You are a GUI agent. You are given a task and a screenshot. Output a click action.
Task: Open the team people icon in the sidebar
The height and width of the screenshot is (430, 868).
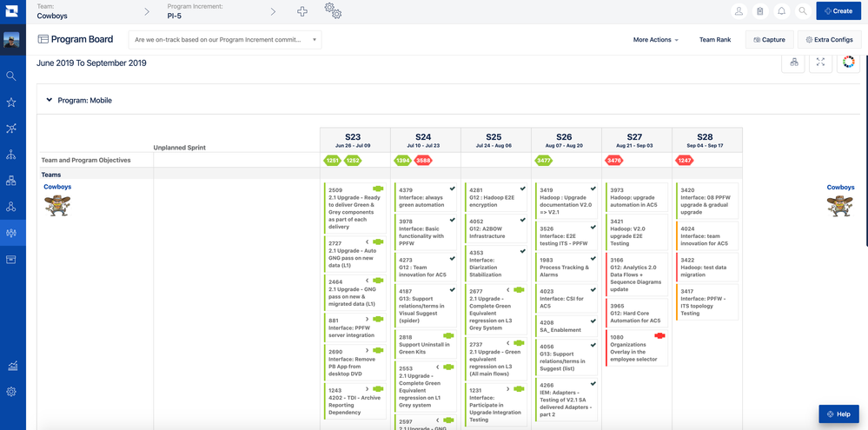click(x=11, y=233)
